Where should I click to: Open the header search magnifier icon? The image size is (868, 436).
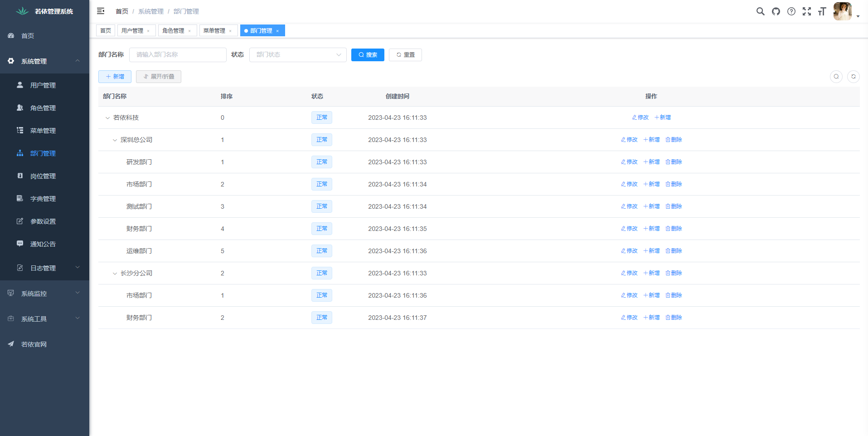coord(760,11)
